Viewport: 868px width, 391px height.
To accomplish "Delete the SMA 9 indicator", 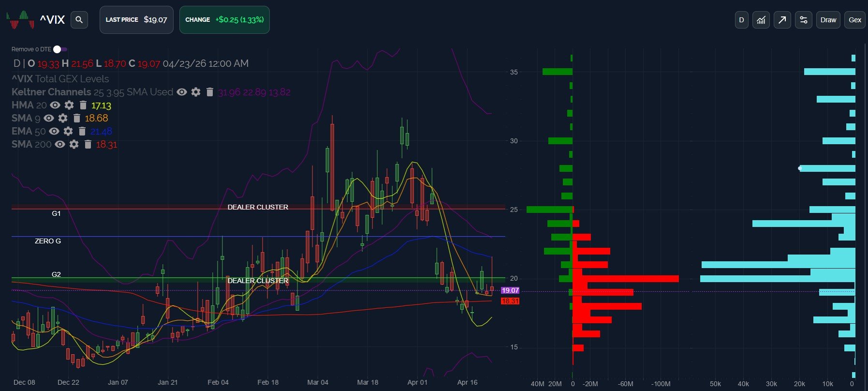I will (x=76, y=118).
